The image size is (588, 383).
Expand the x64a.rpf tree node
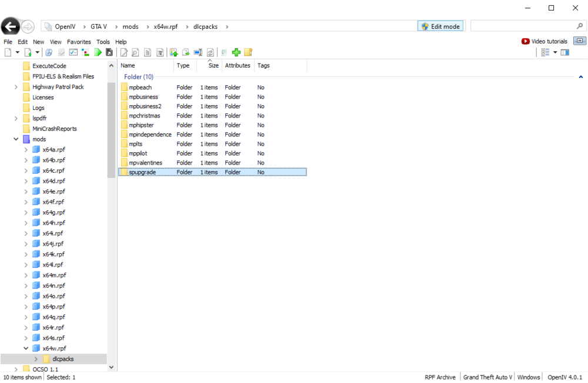point(26,150)
